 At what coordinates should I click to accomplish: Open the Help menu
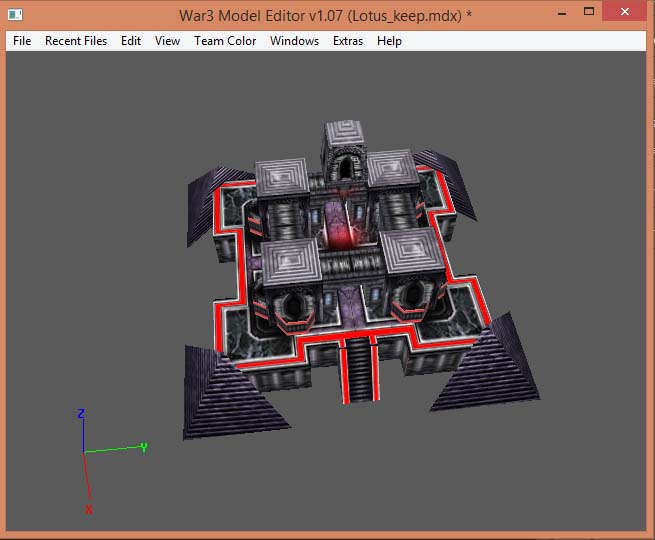tap(389, 41)
